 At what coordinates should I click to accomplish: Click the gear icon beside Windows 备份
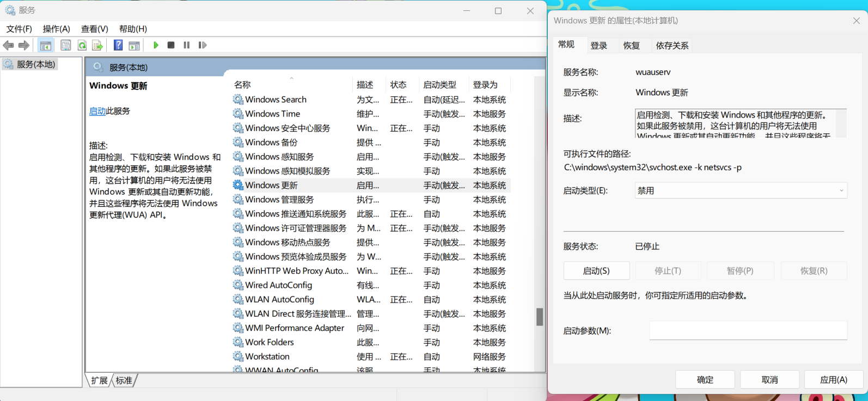click(x=238, y=142)
